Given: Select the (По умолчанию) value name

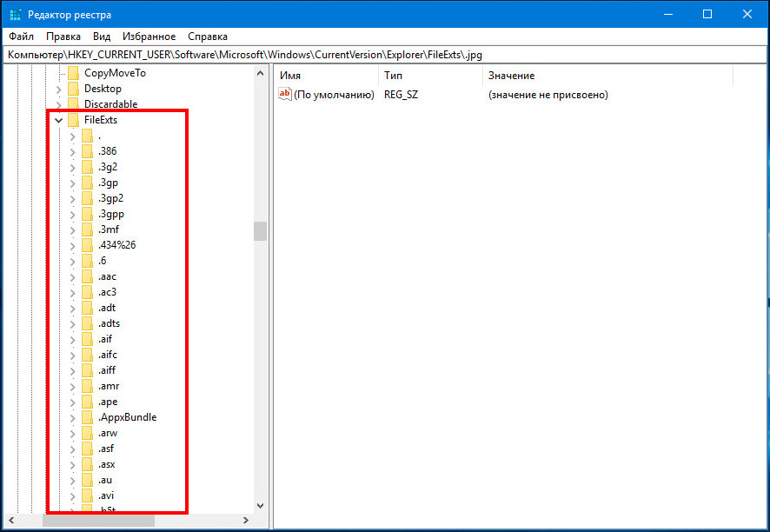Looking at the screenshot, I should click(x=334, y=94).
